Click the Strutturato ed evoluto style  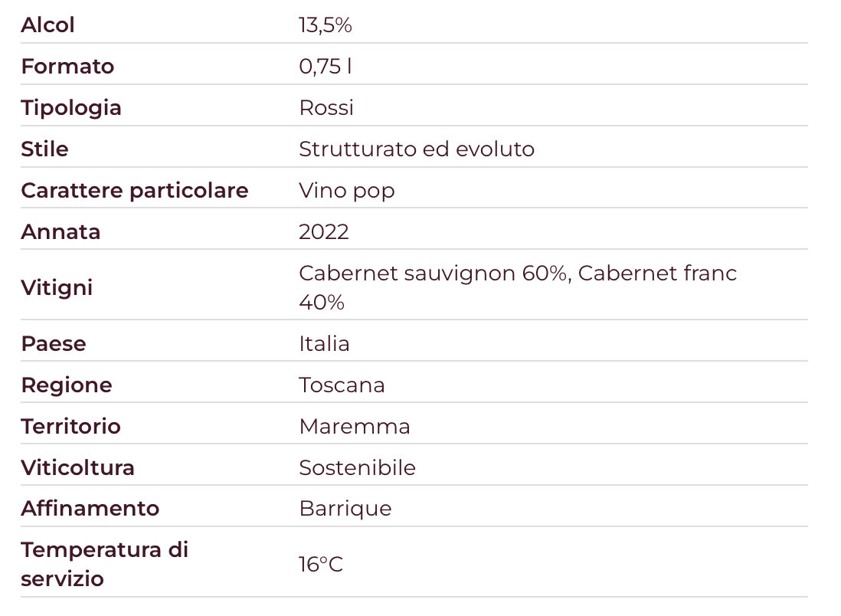pos(416,149)
